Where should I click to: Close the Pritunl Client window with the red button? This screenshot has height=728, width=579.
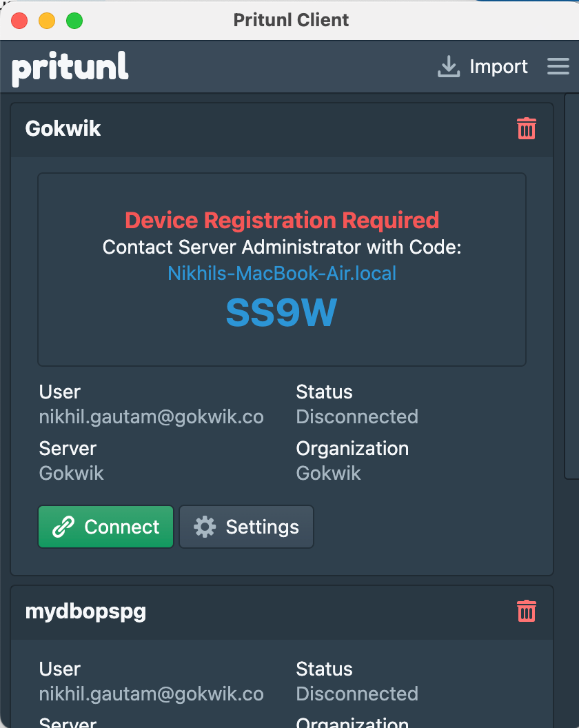click(19, 21)
